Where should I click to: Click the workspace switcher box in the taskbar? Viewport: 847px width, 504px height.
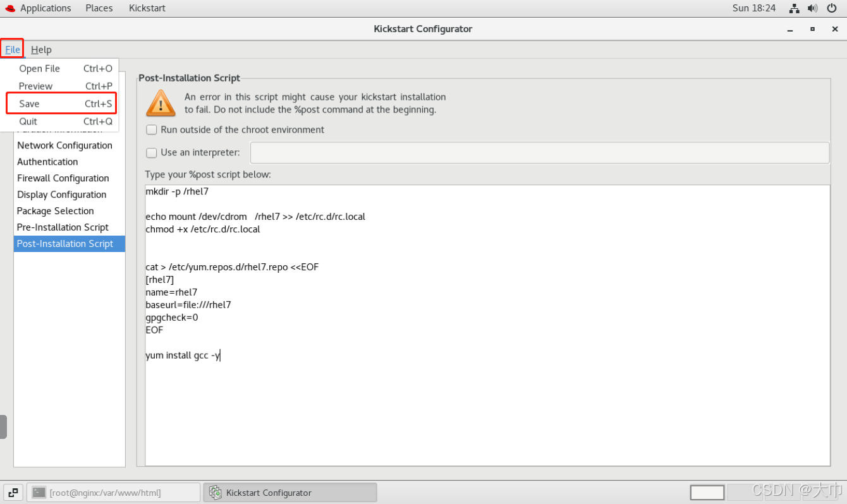(x=707, y=493)
